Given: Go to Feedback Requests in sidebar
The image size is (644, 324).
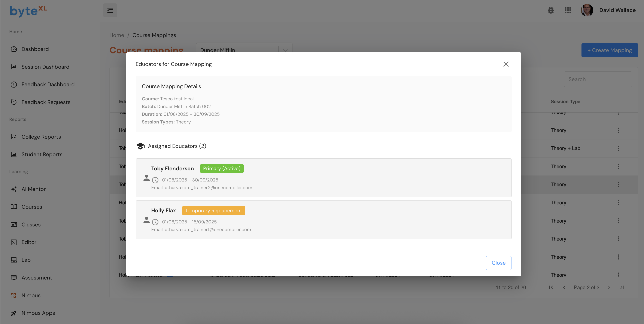Looking at the screenshot, I should click(46, 102).
